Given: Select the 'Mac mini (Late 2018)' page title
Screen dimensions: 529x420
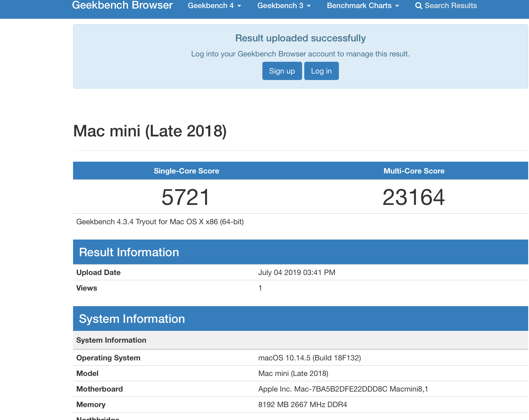Looking at the screenshot, I should click(150, 131).
